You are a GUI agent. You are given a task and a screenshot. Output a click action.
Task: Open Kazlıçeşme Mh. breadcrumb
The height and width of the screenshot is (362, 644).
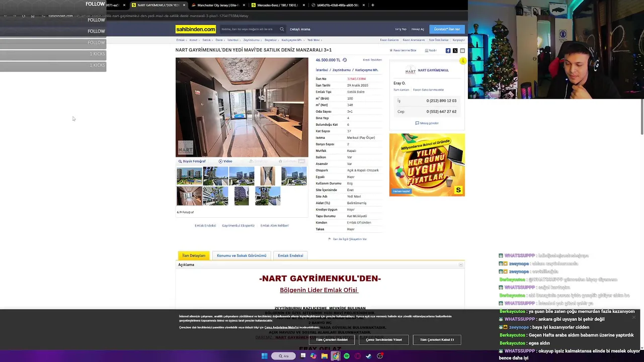point(292,40)
